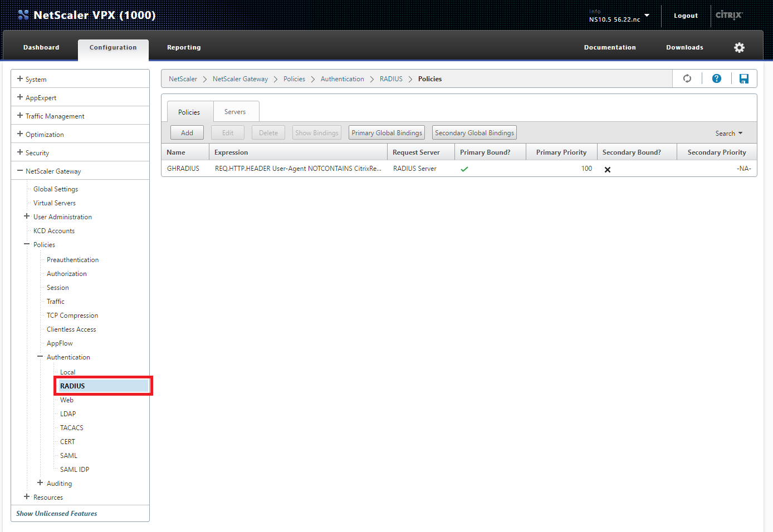Open Primary Global Bindings
Viewport: 773px width, 532px height.
[x=387, y=132]
